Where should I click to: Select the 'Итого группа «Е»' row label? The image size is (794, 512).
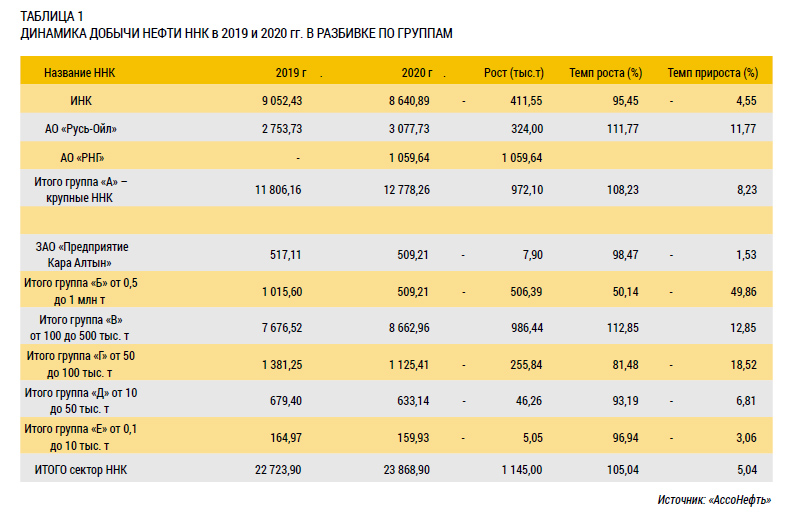coord(81,437)
